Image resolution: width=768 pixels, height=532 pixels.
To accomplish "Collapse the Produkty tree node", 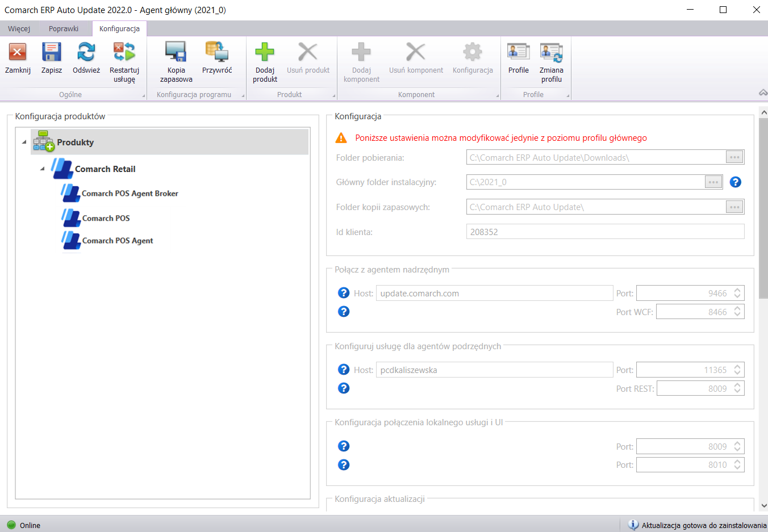I will pos(24,142).
